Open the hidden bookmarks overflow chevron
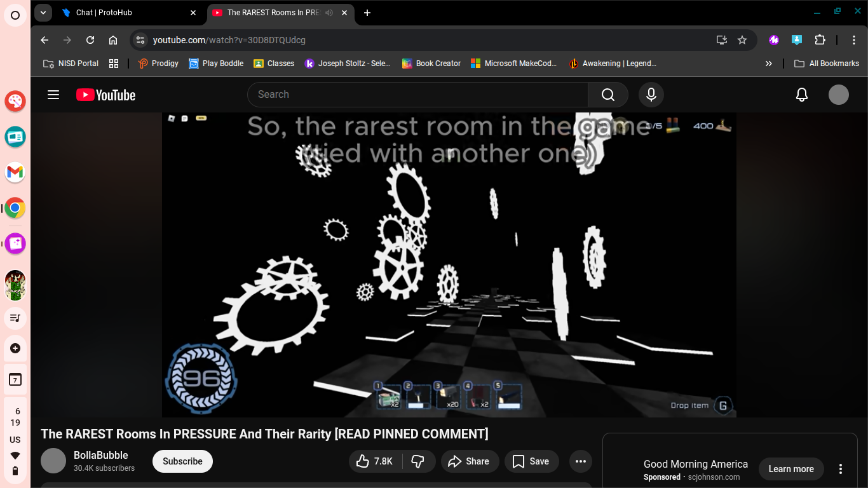868x488 pixels. pyautogui.click(x=768, y=63)
